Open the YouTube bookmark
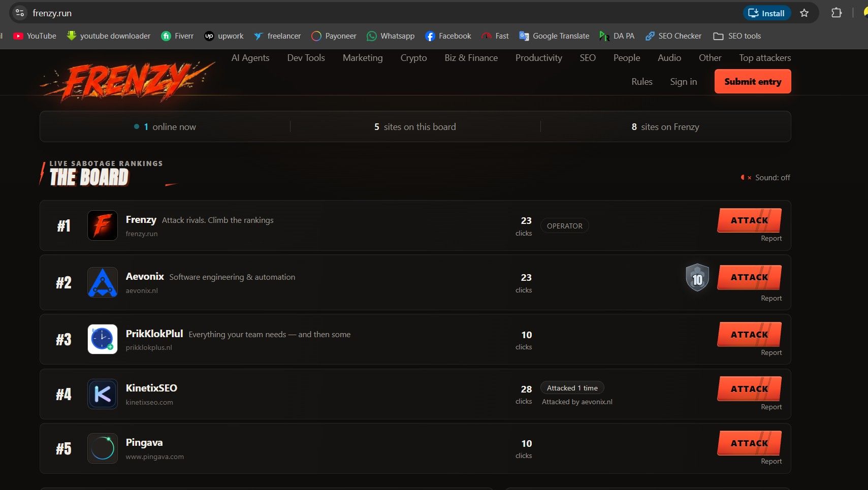 pyautogui.click(x=35, y=36)
